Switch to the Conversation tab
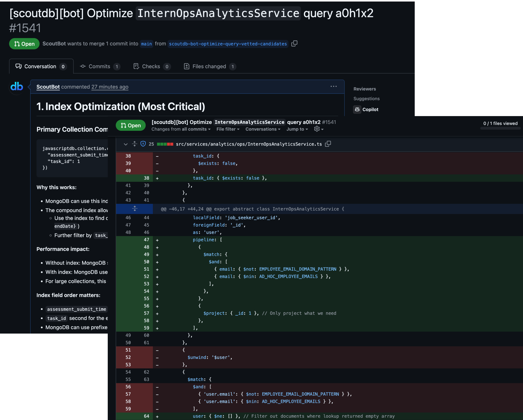 pos(41,66)
